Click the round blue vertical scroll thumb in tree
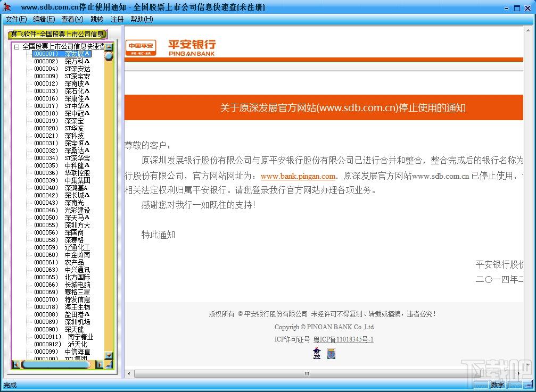 [109, 56]
